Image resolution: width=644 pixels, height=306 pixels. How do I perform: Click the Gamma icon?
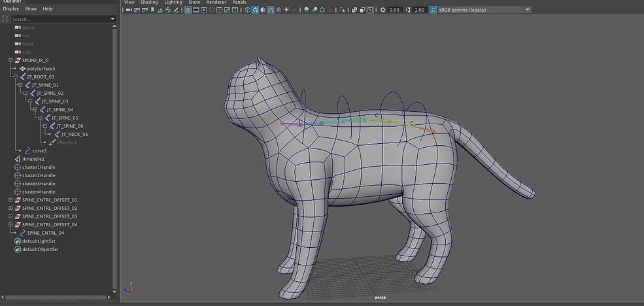[x=407, y=10]
